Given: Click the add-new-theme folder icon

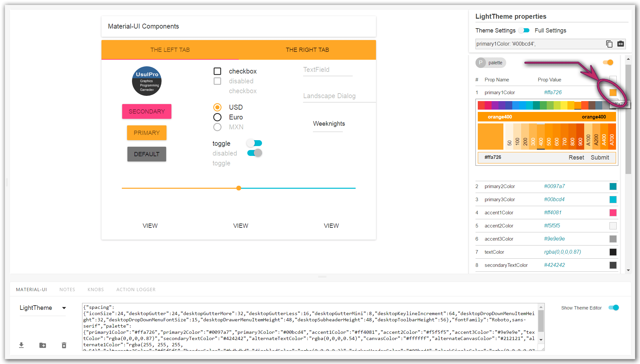Looking at the screenshot, I should point(42,345).
